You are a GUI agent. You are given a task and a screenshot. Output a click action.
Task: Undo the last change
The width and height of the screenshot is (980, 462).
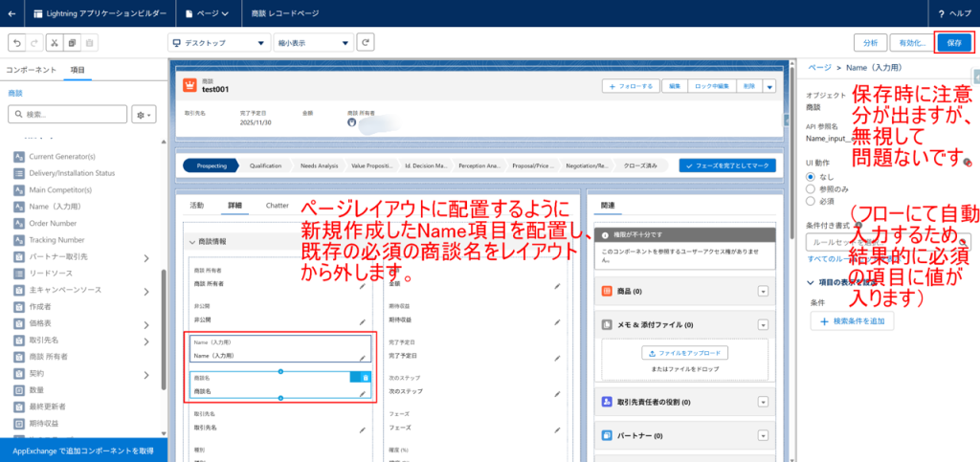pyautogui.click(x=16, y=43)
